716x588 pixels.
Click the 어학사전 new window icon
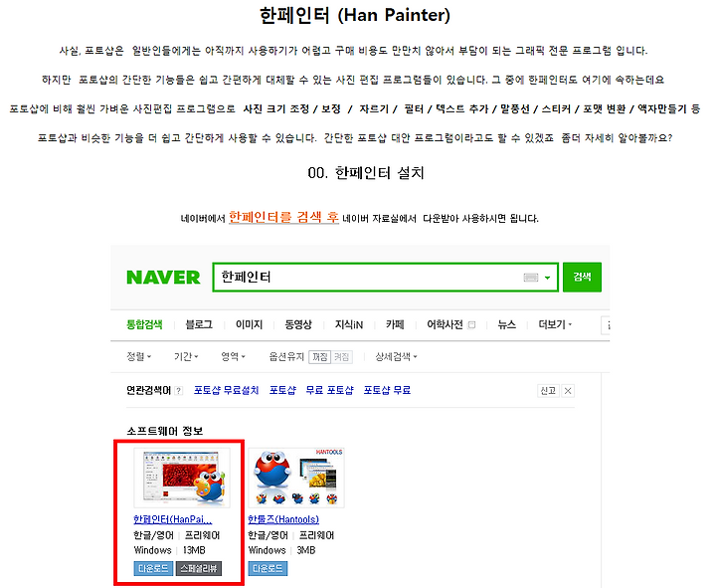(471, 324)
